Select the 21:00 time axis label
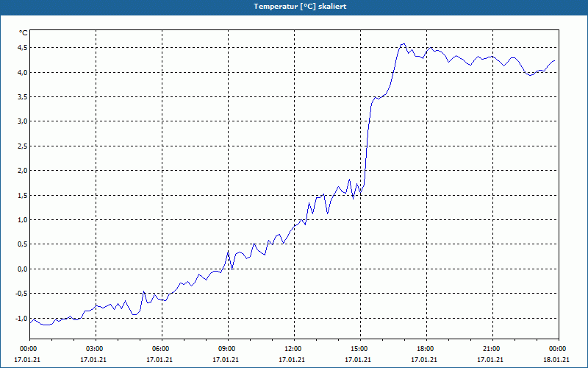Screen dimensions: 588x368 [x=492, y=349]
